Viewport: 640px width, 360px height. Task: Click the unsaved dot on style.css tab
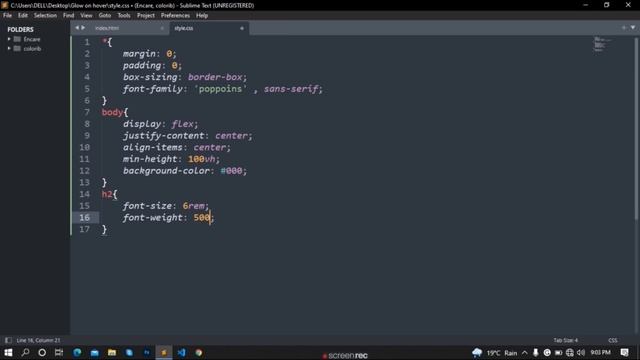242,28
